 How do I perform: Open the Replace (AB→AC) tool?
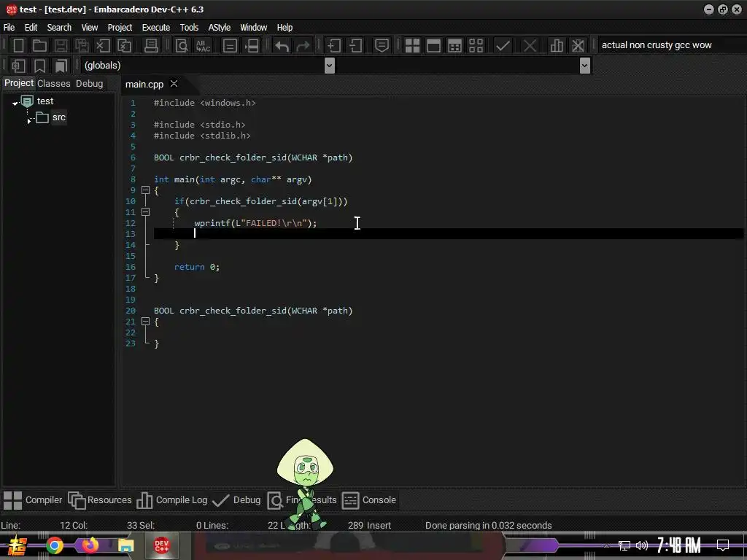(x=203, y=46)
